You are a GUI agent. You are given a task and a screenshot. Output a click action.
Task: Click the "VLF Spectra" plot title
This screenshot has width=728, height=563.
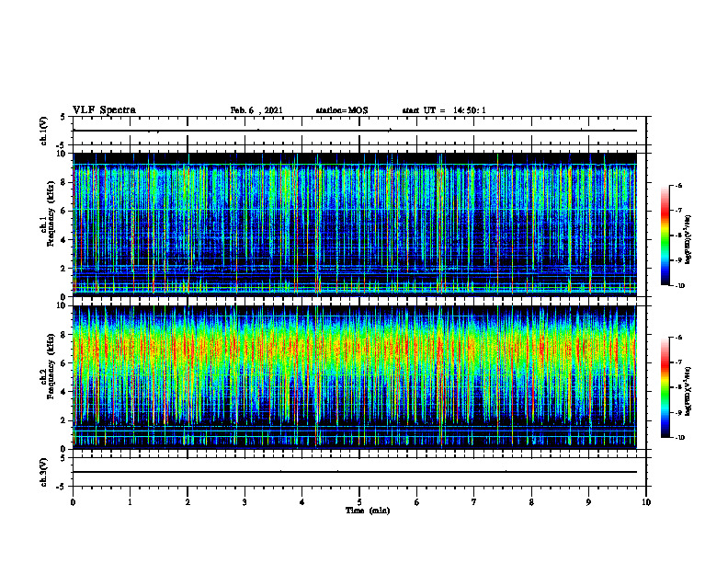104,110
